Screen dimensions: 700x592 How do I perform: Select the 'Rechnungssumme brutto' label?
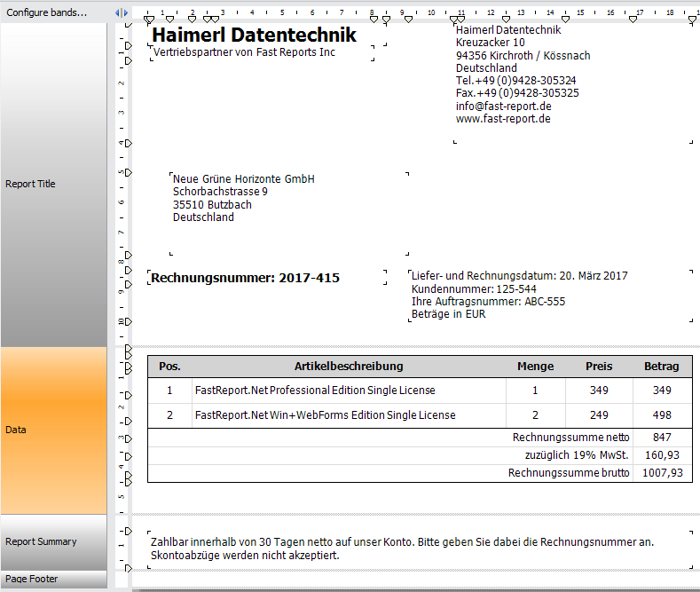point(569,473)
